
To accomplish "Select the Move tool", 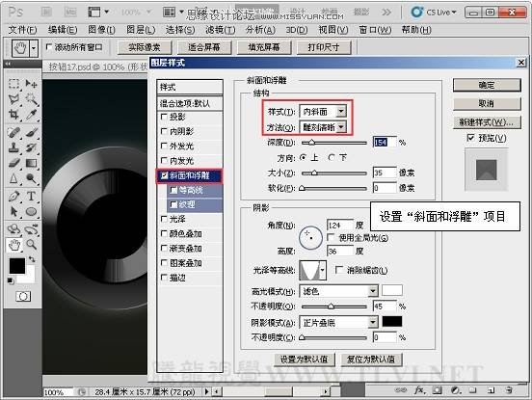I will click(31, 84).
